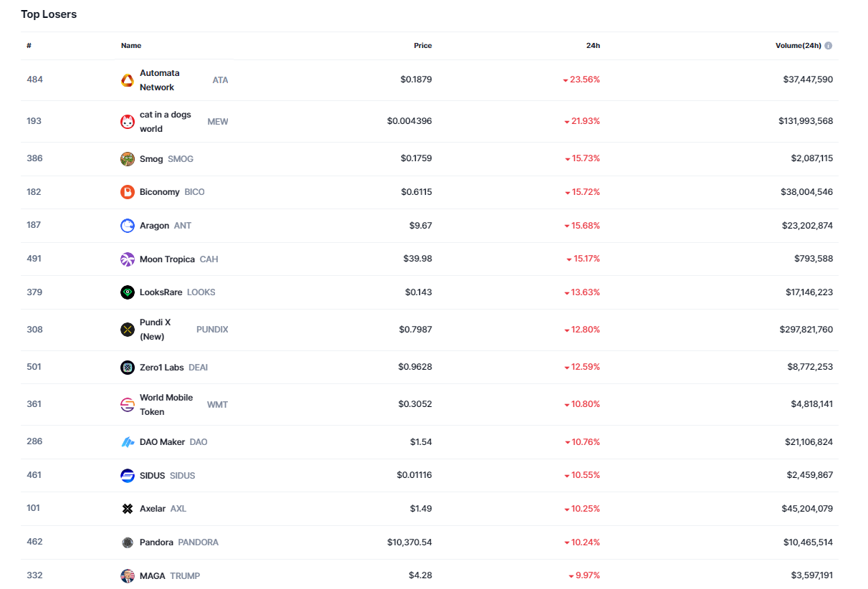Screen dimensions: 868x589
Task: Click the rank number column header
Action: [x=29, y=46]
